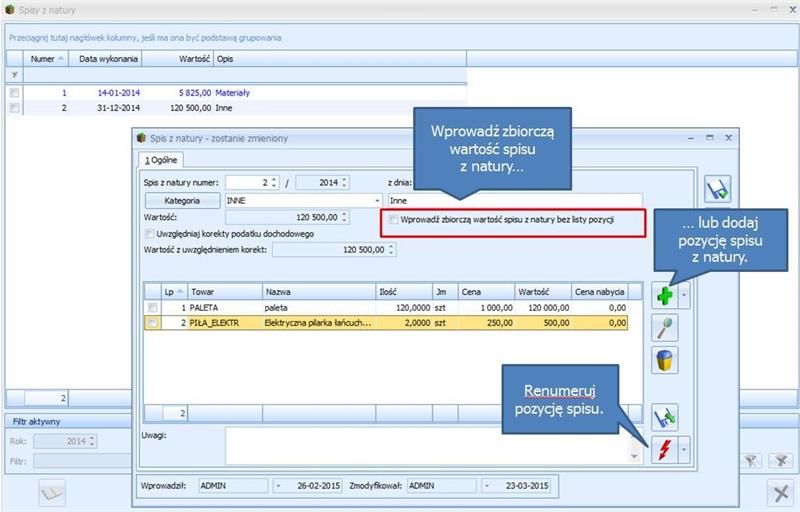
Task: Select the PIŁA_ELEKTR row in the list
Action: [300, 323]
